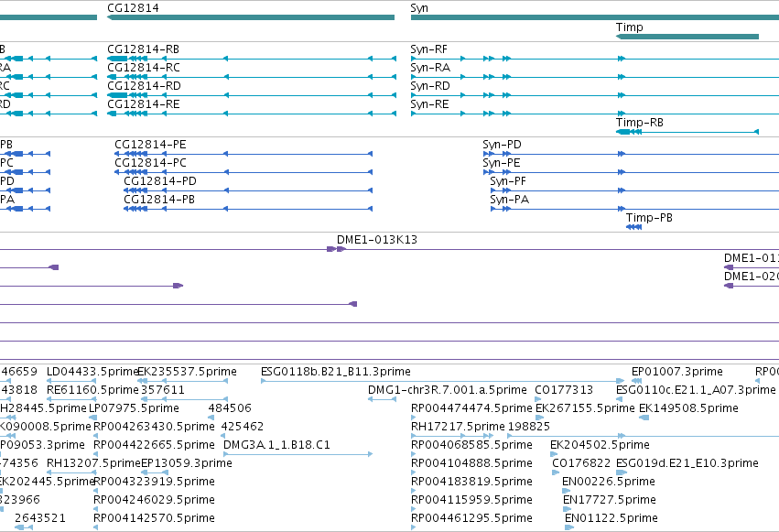The image size is (779, 532).
Task: Click the CG12814-PE protein label
Action: (150, 145)
